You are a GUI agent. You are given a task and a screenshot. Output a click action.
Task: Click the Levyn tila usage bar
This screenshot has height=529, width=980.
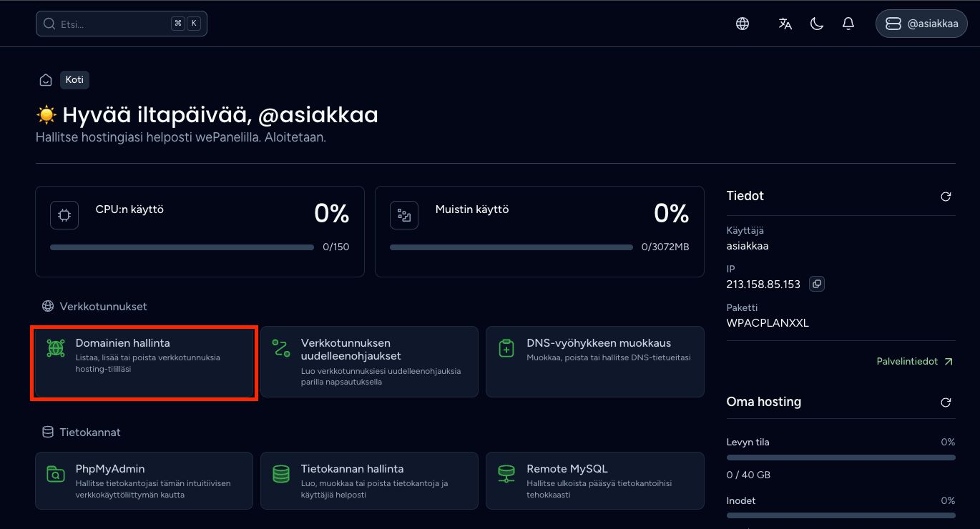pos(841,457)
